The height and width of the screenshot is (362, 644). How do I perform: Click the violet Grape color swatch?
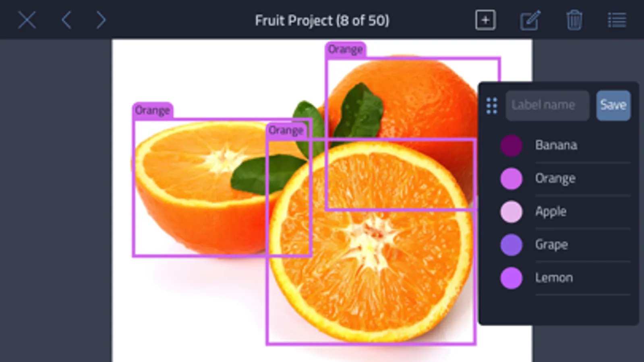tap(511, 245)
